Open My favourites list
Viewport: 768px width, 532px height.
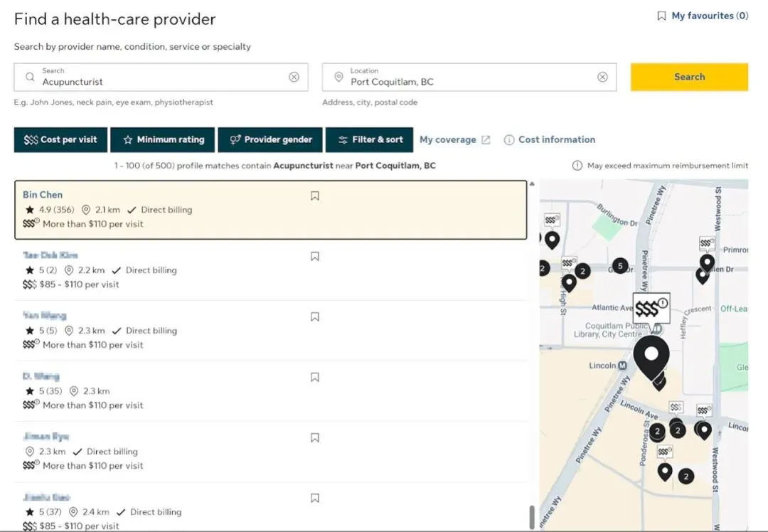click(703, 16)
